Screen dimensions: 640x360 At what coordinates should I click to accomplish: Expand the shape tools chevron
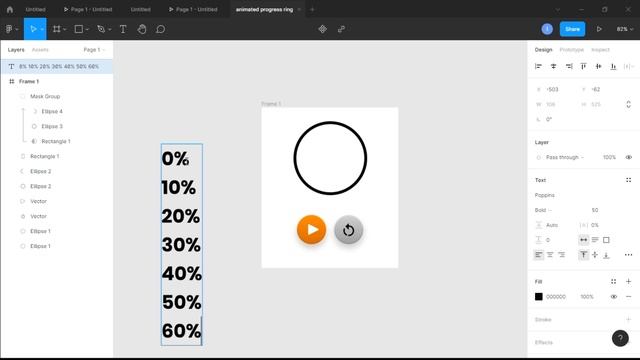[87, 29]
